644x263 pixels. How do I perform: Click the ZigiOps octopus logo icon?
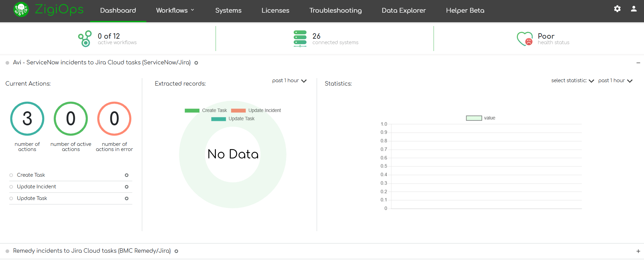pos(21,9)
